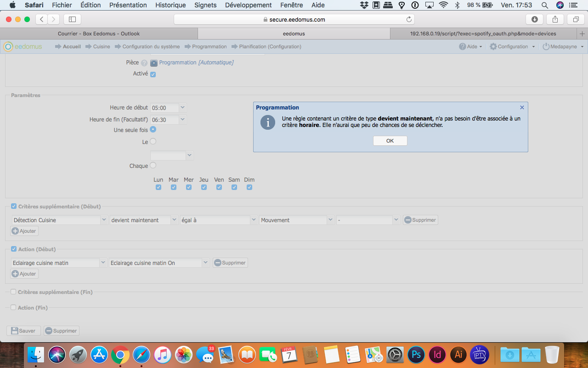Click the Sauver button
The width and height of the screenshot is (588, 368).
click(x=23, y=331)
